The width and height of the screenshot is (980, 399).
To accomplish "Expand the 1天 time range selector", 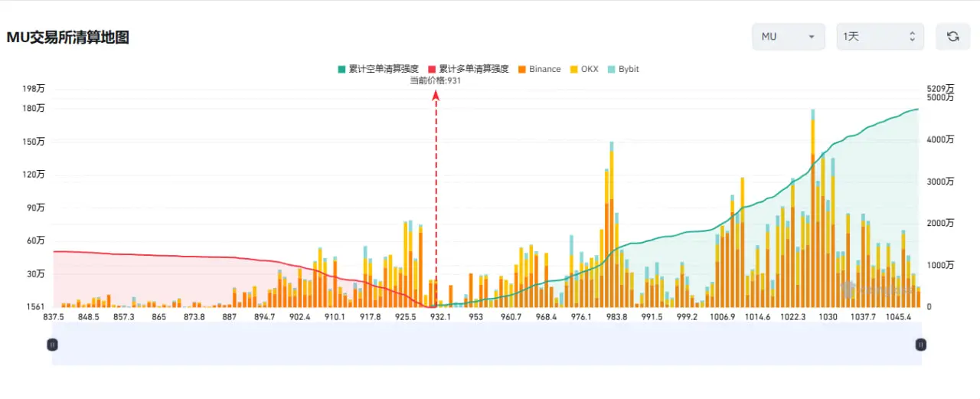I will [880, 36].
